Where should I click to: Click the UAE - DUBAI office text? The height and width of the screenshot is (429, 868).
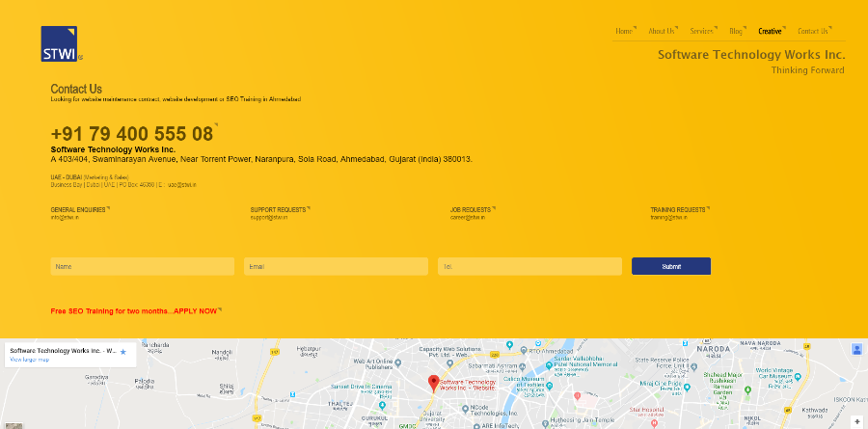click(90, 177)
